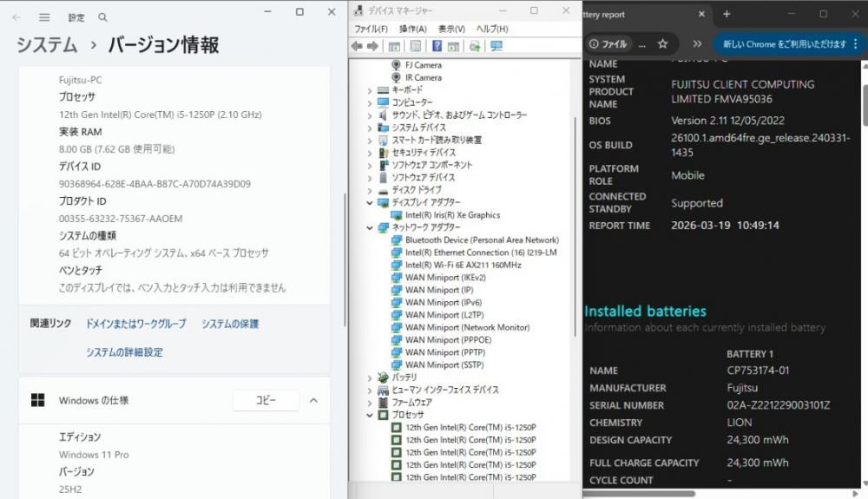
Task: Select the FJ Camera device
Action: point(424,65)
